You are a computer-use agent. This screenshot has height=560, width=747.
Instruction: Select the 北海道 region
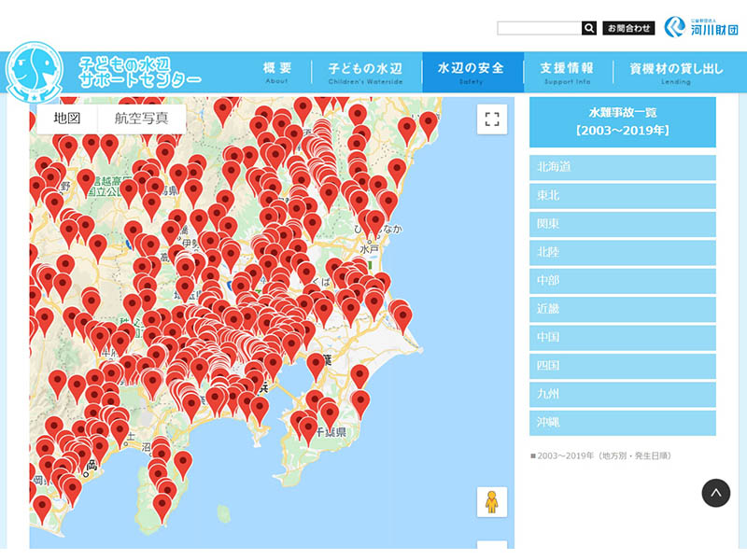(622, 167)
